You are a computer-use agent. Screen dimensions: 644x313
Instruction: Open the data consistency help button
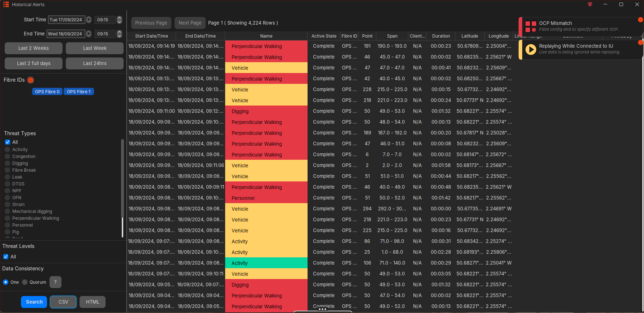(x=55, y=282)
